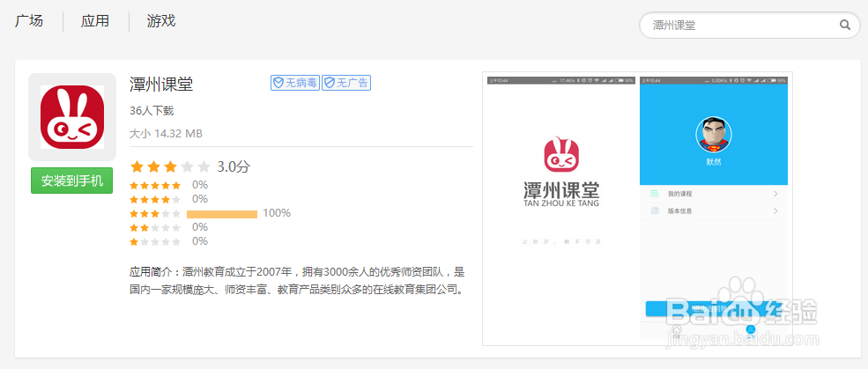Click the 安装到手机 button
868x369 pixels.
point(72,181)
